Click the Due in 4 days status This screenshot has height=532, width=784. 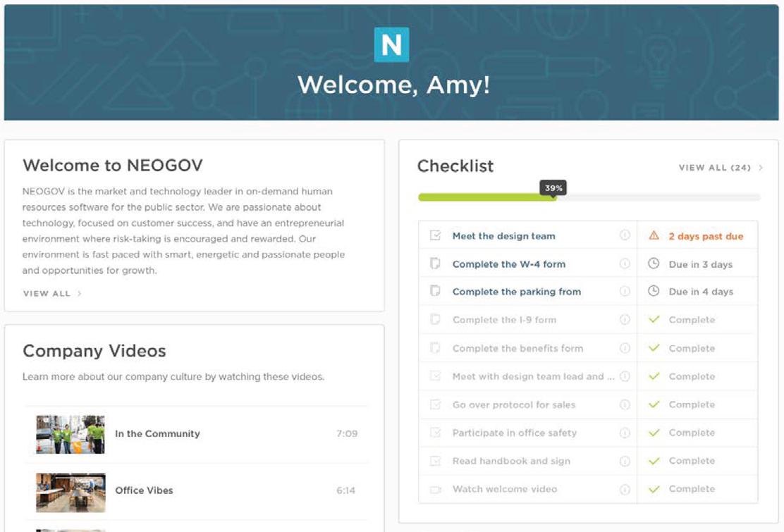point(701,292)
